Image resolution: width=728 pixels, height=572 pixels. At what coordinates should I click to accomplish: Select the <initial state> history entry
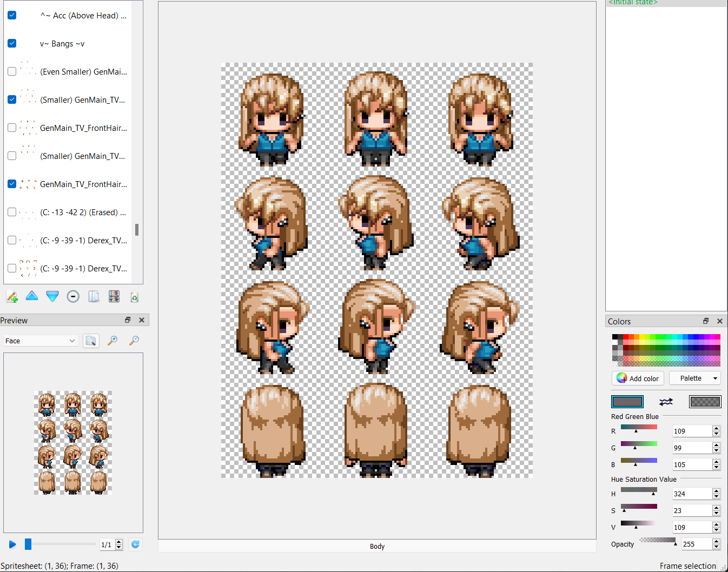[666, 3]
